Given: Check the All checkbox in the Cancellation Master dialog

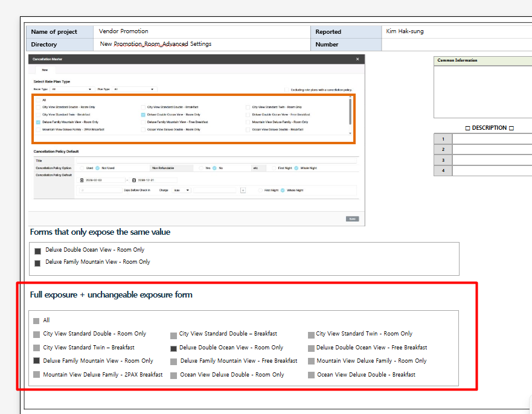Looking at the screenshot, I should coord(38,100).
